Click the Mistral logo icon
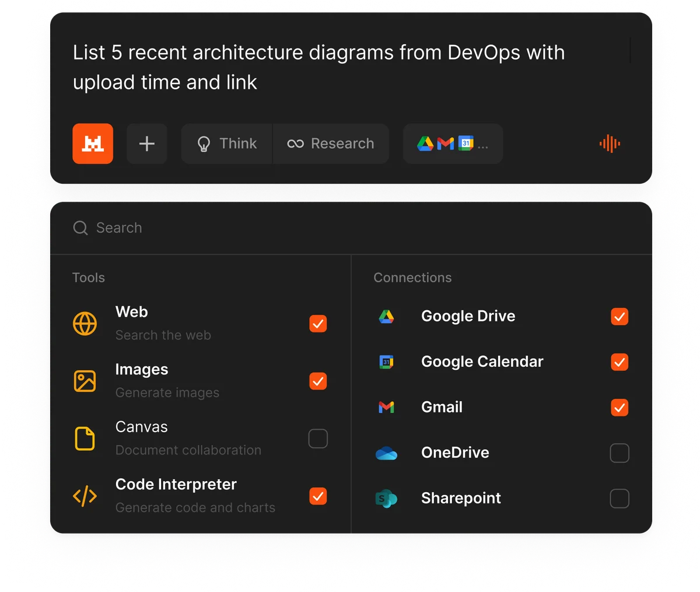This screenshot has height=592, width=700. pyautogui.click(x=93, y=143)
